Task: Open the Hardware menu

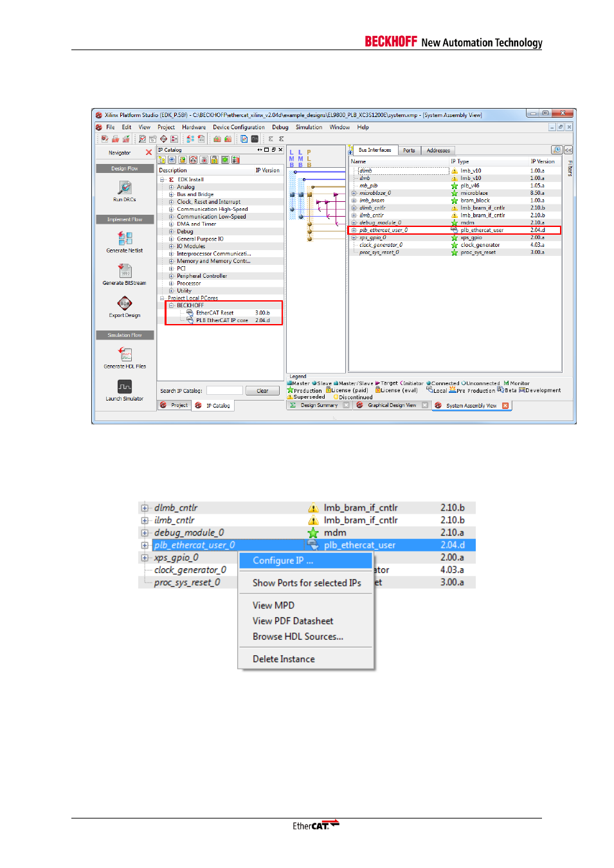Action: pos(194,127)
